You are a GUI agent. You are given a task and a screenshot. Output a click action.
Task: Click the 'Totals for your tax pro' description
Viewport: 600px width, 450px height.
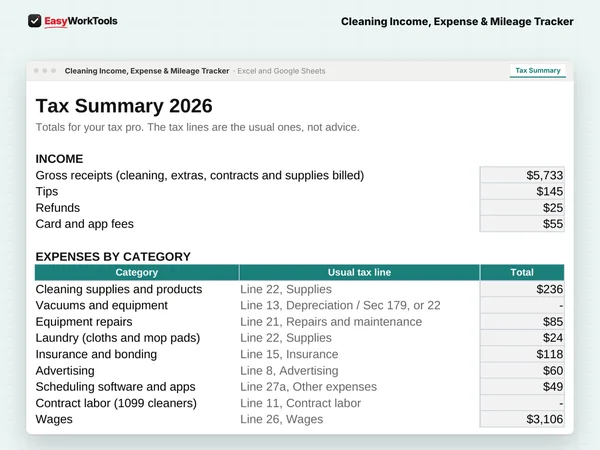(x=197, y=127)
